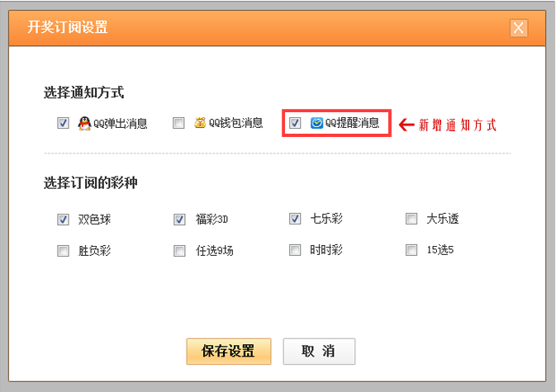Check the 胜负彩 checkbox

tap(63, 251)
